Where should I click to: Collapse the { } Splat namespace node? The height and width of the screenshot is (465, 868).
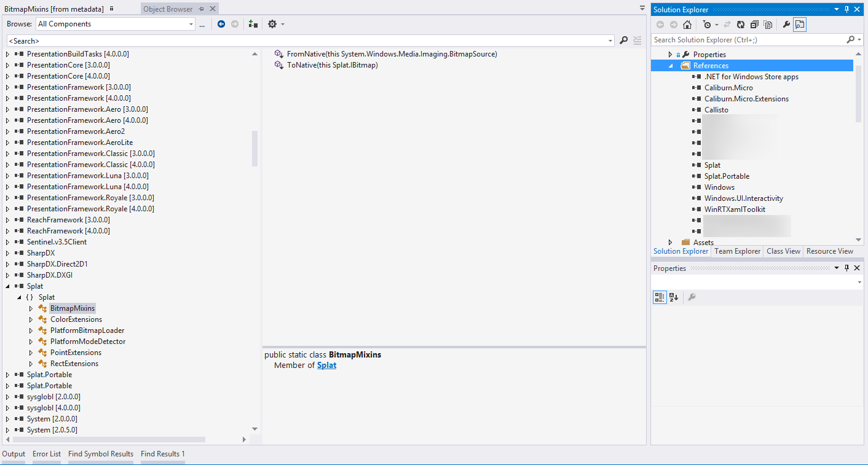coord(19,297)
